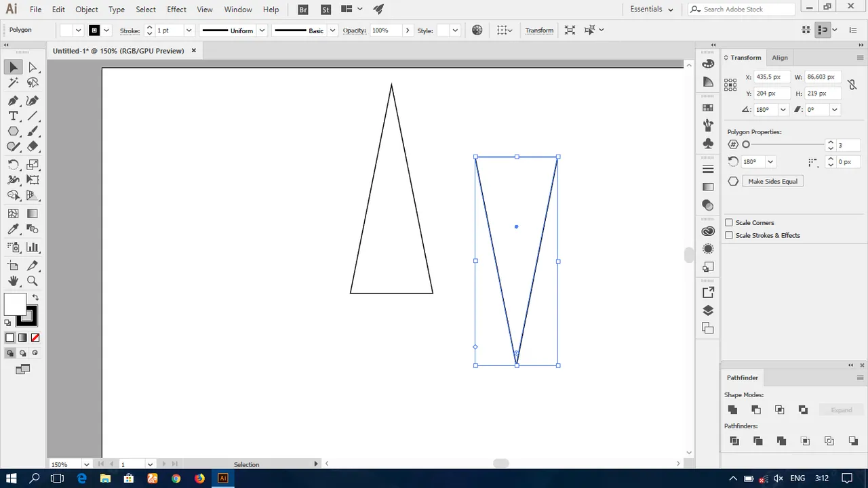Swap fill and stroke colors
This screenshot has height=488, width=868.
click(x=35, y=298)
